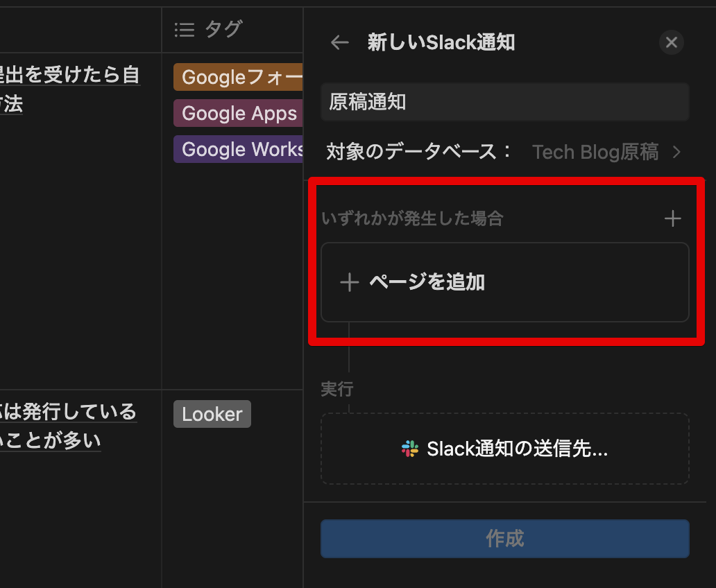The width and height of the screenshot is (716, 588).
Task: Click the 原稿通知 name input field
Action: (x=504, y=102)
